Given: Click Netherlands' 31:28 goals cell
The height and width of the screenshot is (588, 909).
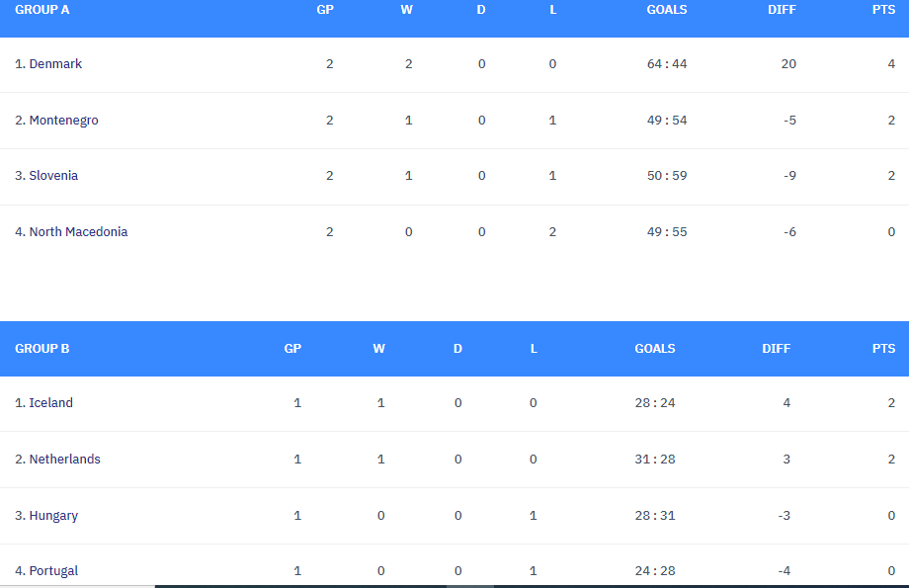Looking at the screenshot, I should point(655,460).
